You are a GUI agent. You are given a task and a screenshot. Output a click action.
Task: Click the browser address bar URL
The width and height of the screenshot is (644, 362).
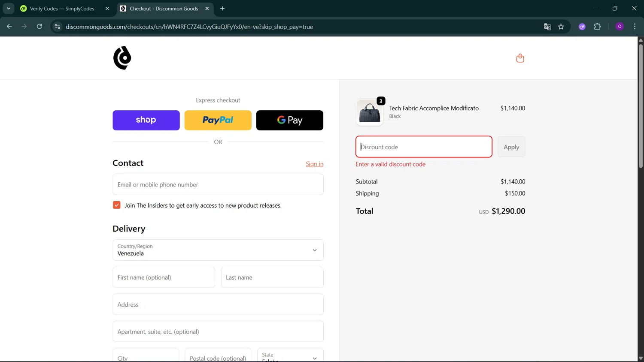click(x=189, y=27)
